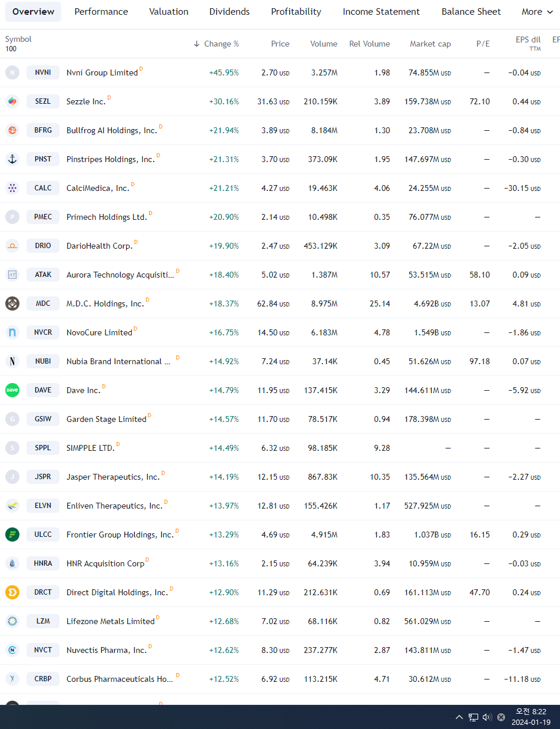Click the Primech Holdings placeholder logo icon
The image size is (560, 729).
(12, 217)
